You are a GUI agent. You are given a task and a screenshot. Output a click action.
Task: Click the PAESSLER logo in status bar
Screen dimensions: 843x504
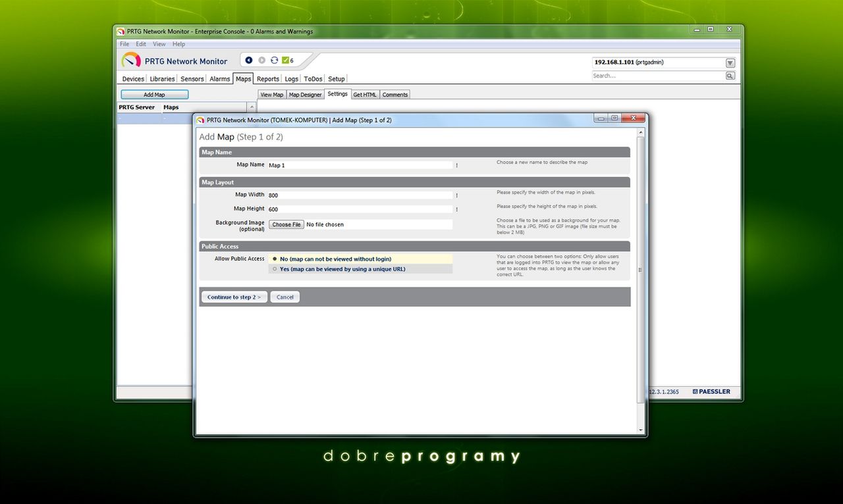711,391
